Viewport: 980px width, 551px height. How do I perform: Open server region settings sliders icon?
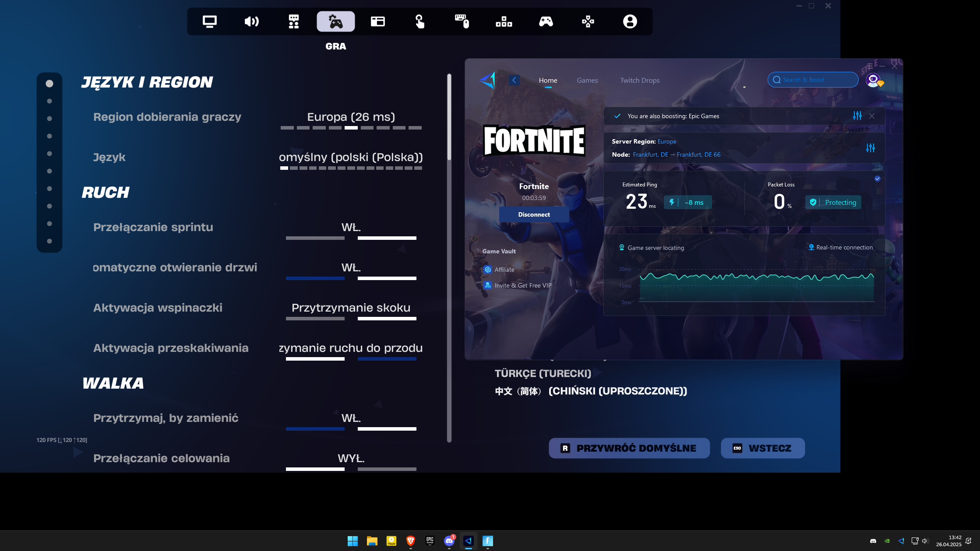[x=870, y=148]
